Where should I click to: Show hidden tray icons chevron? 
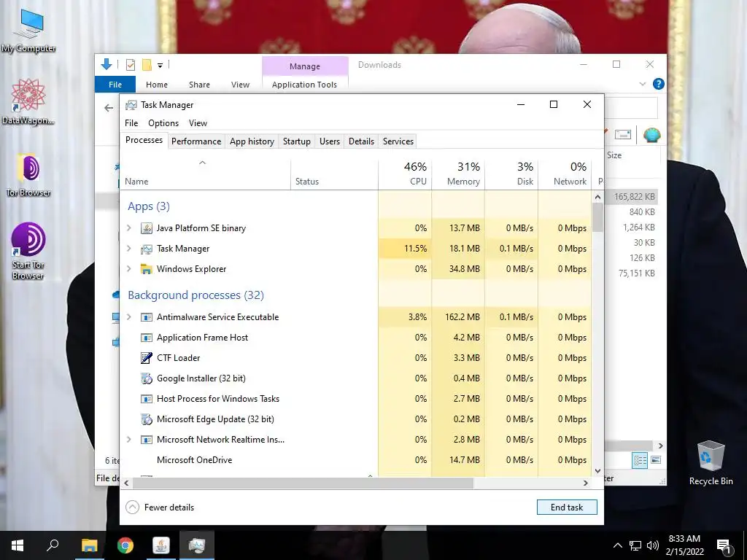[617, 545]
